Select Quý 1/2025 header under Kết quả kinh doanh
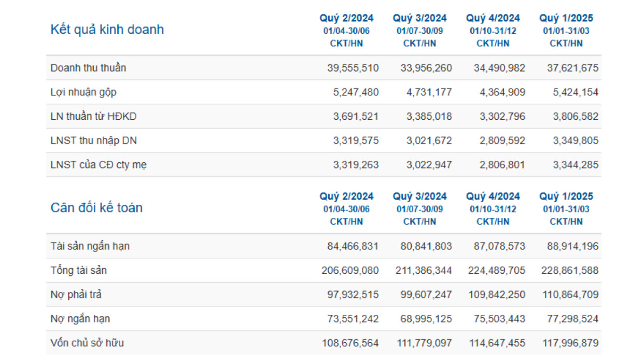The image size is (644, 362). (x=566, y=19)
